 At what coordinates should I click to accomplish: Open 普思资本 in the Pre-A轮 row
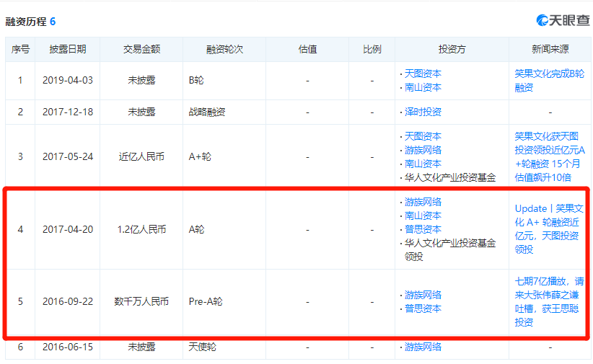pos(423,308)
